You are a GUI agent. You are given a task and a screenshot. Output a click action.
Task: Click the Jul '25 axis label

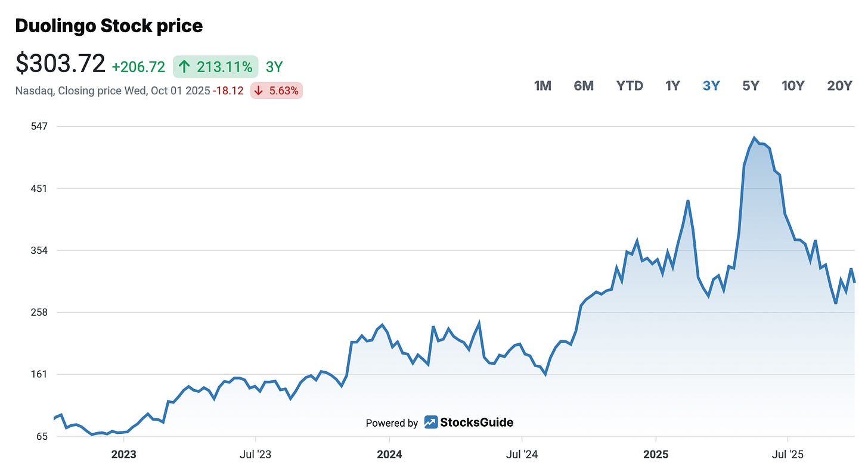click(x=790, y=454)
